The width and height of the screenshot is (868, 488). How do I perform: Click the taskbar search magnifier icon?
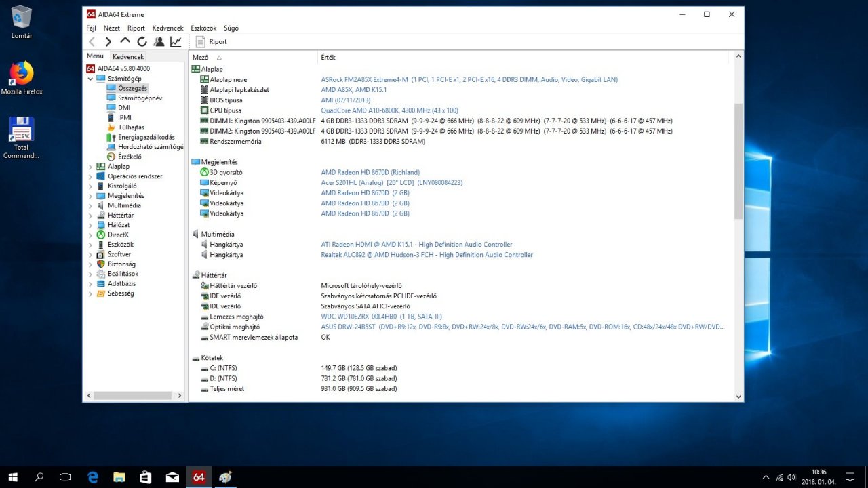click(x=39, y=477)
